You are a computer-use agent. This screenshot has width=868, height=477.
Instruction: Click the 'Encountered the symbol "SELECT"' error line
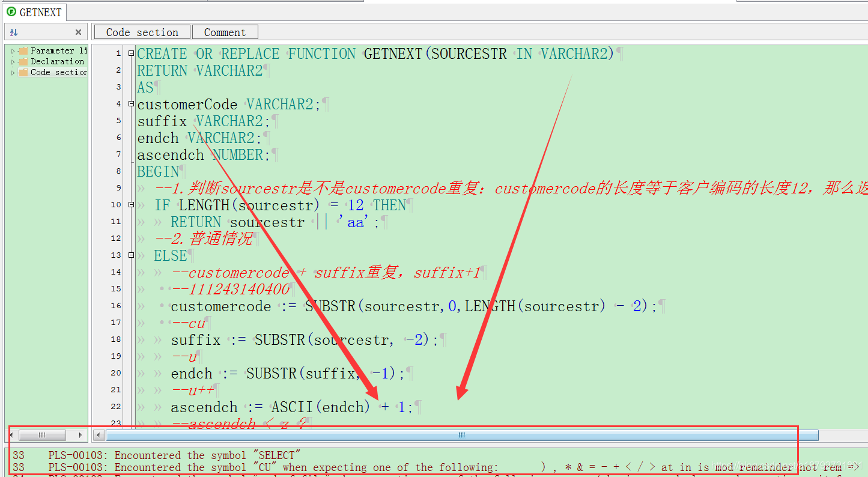156,455
